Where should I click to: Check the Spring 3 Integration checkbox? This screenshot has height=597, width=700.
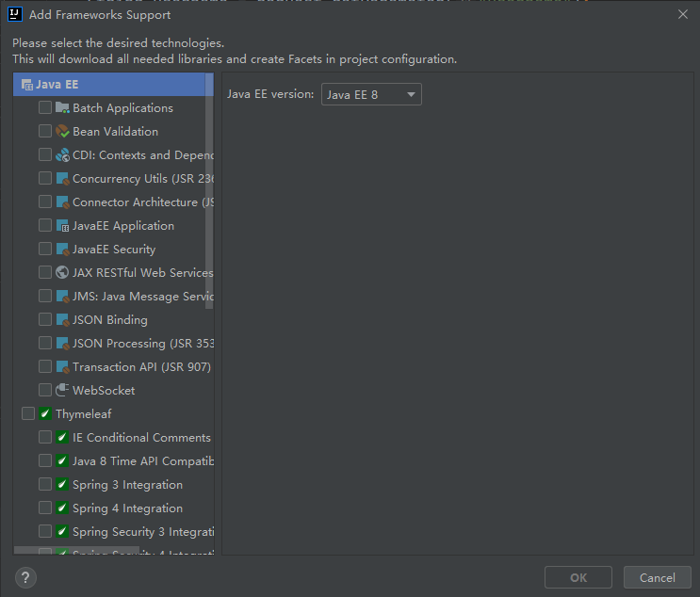[x=45, y=484]
